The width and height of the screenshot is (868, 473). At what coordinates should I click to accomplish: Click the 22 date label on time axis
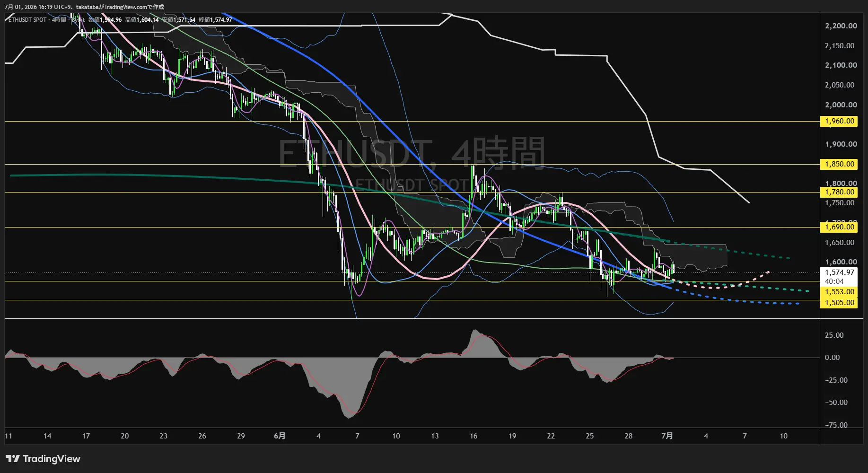(551, 436)
